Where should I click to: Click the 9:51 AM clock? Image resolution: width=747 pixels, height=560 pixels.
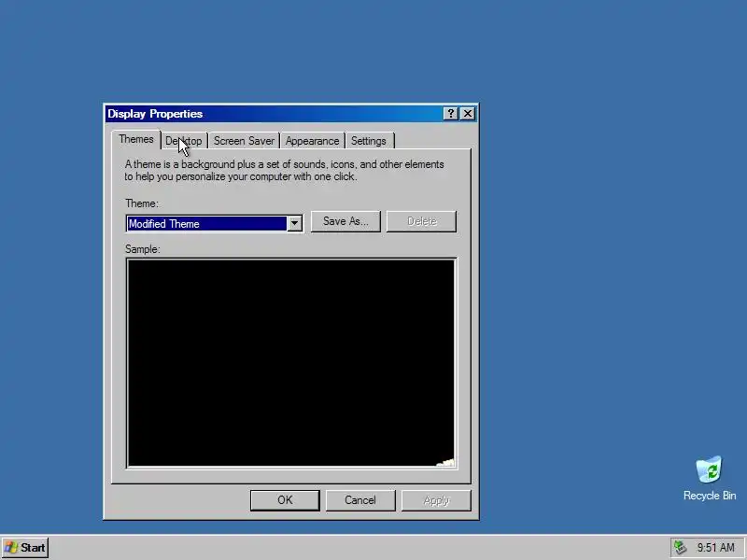coord(715,548)
